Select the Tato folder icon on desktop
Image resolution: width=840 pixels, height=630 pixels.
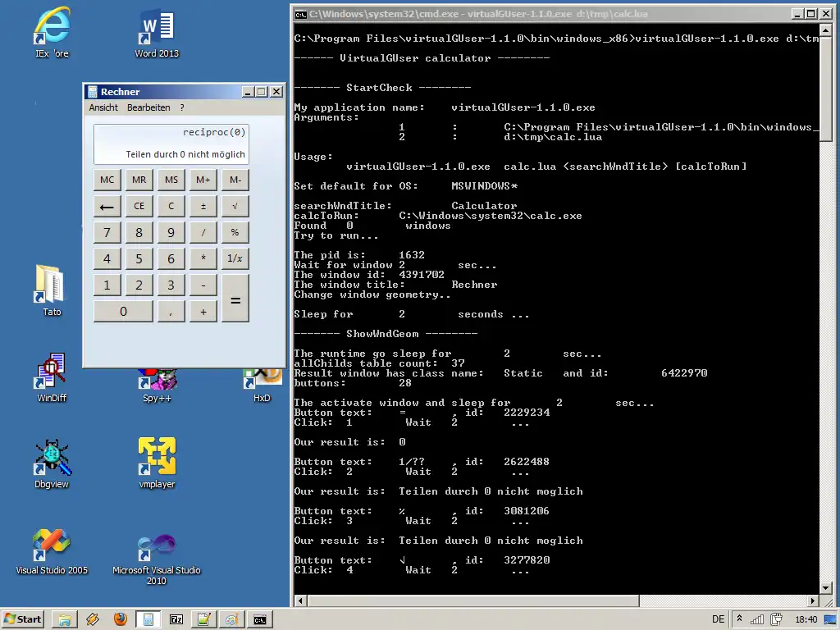[52, 290]
